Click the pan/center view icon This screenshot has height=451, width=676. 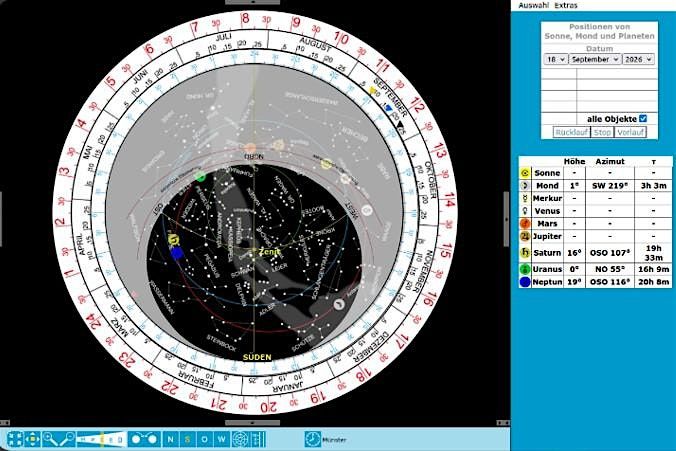click(x=32, y=439)
